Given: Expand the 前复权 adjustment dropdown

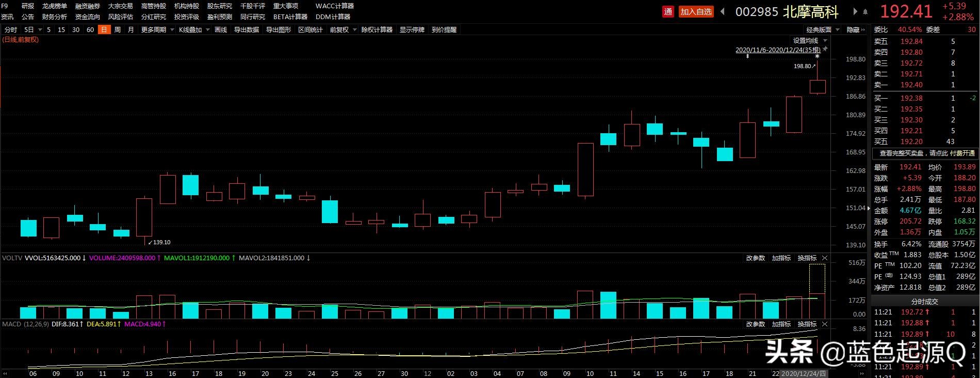Looking at the screenshot, I should [342, 30].
